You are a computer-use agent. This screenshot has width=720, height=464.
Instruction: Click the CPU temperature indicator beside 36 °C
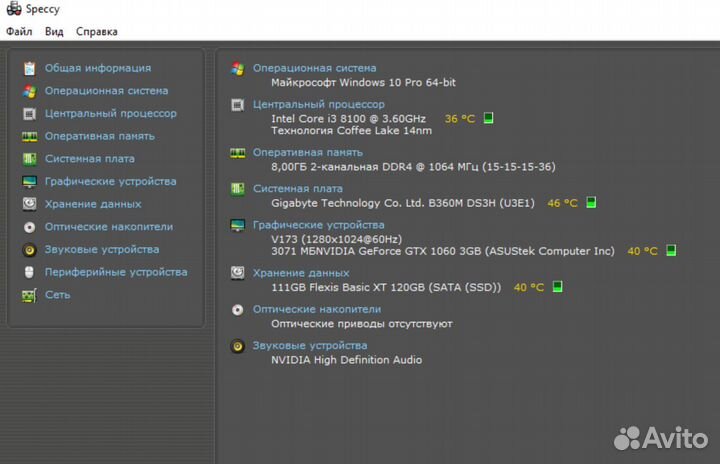(x=489, y=118)
